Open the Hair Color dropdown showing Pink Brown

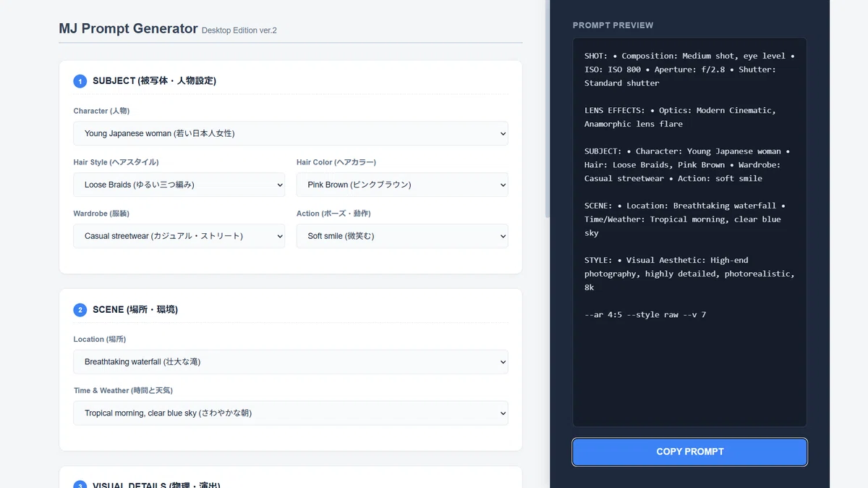[x=402, y=185]
